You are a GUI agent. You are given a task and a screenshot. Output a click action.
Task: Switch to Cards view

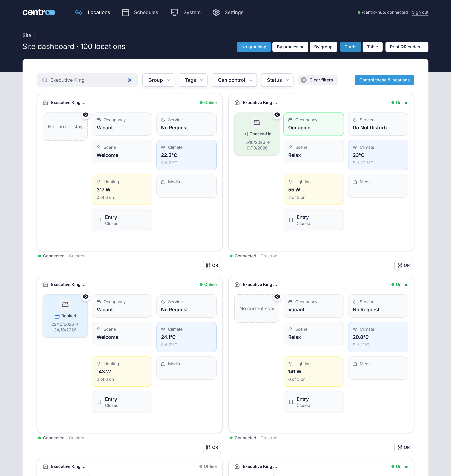[x=350, y=47]
